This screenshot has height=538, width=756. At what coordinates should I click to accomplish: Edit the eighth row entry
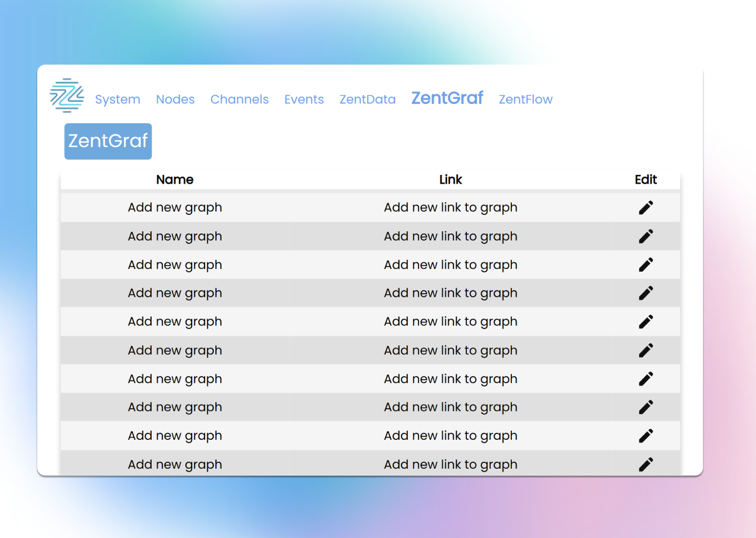(x=646, y=407)
